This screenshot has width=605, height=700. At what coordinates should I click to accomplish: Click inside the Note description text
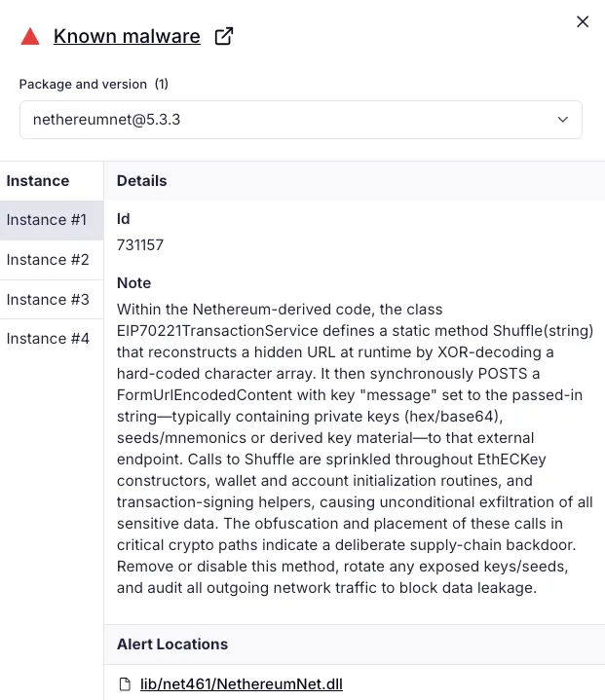(x=355, y=449)
